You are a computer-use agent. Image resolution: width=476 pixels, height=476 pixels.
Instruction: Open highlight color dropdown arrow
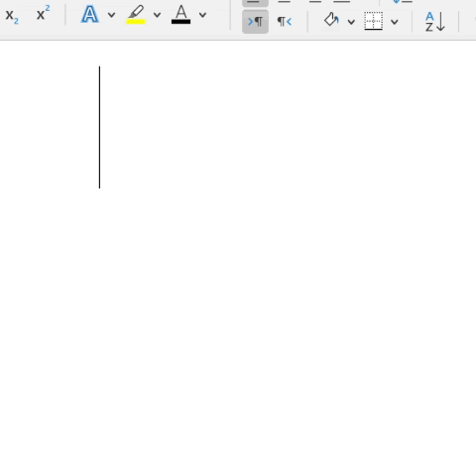coord(157,15)
